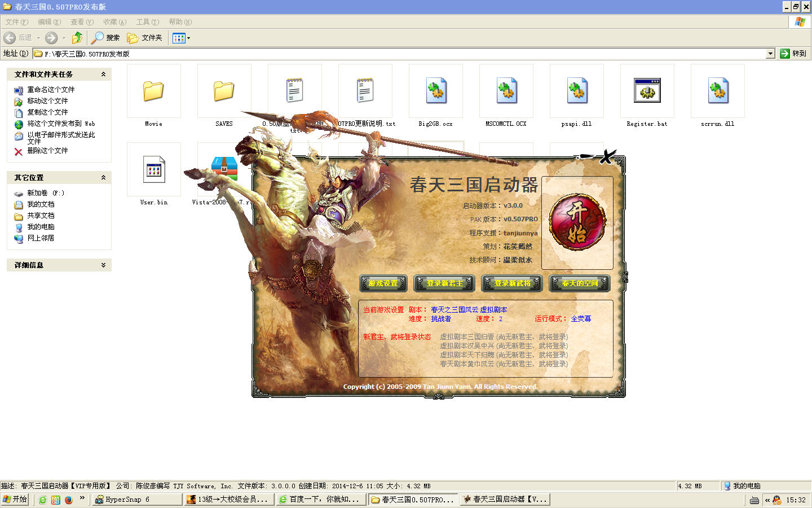Click the red 开始 start orb in launcher

(x=577, y=223)
